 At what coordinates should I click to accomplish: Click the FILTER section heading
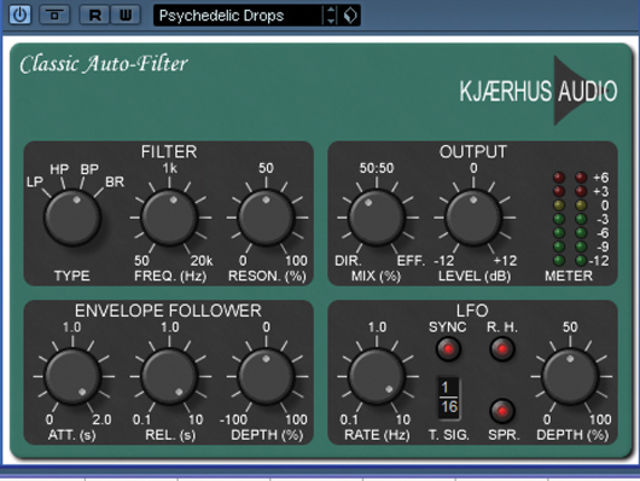(x=169, y=152)
